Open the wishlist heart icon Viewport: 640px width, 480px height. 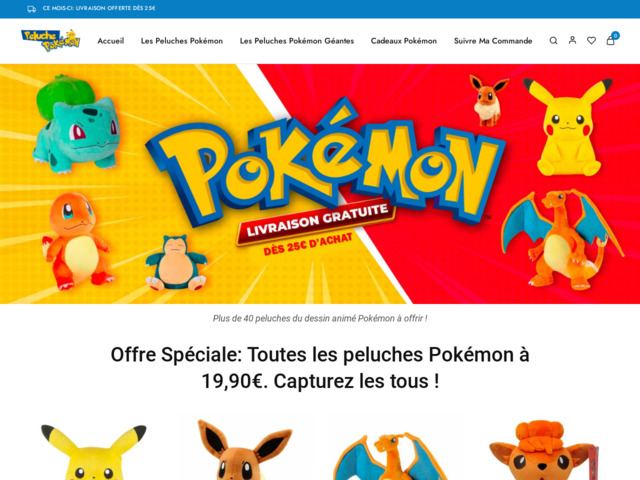[x=591, y=40]
